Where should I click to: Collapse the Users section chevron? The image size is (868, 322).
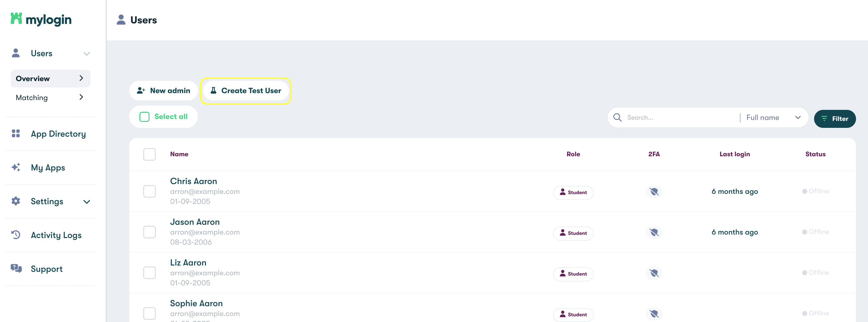point(87,53)
